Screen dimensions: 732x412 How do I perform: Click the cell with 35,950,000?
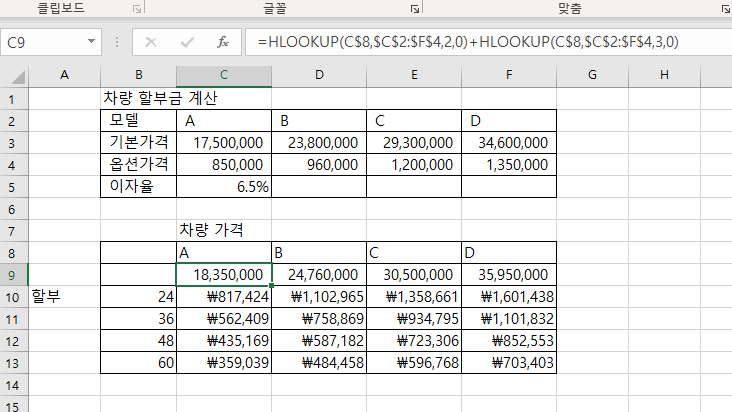[509, 275]
